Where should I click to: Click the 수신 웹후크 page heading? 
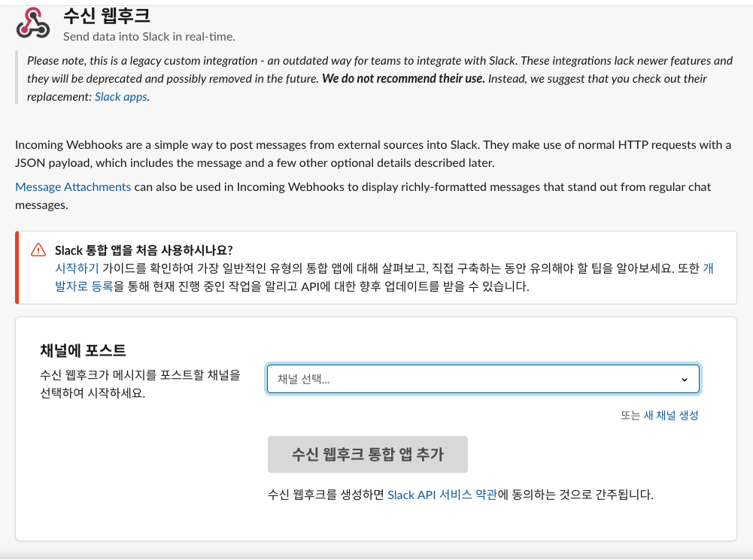click(x=107, y=16)
